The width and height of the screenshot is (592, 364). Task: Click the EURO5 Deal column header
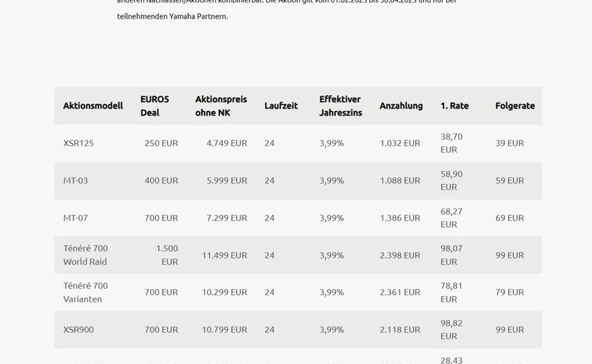(154, 105)
